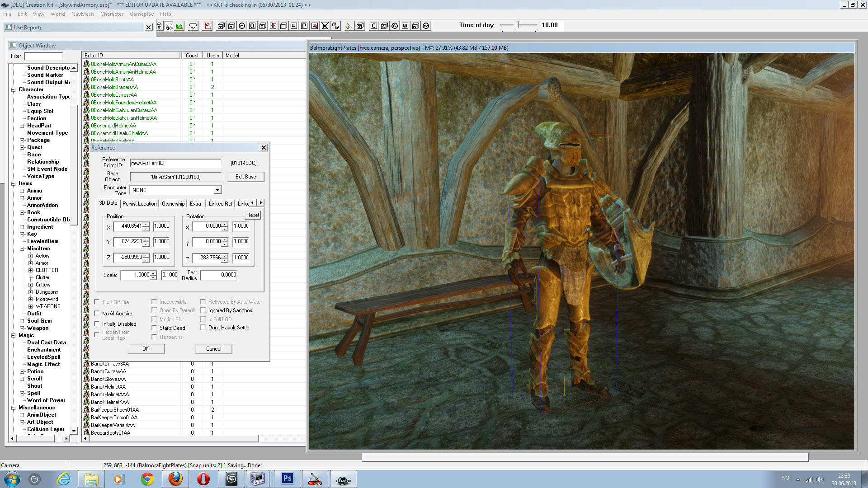
Task: Open Opera browser from the taskbar
Action: click(x=203, y=479)
